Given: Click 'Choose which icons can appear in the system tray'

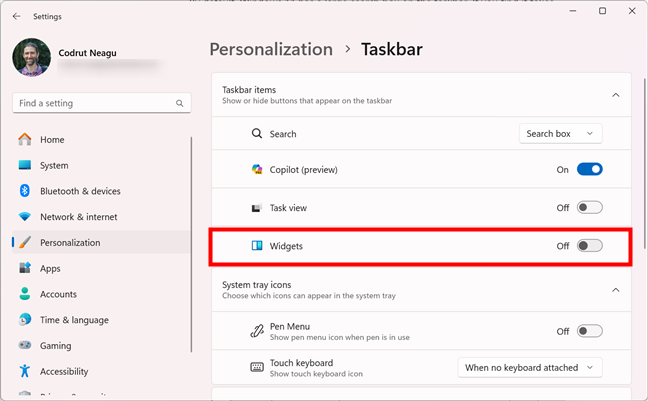Looking at the screenshot, I should pos(309,296).
